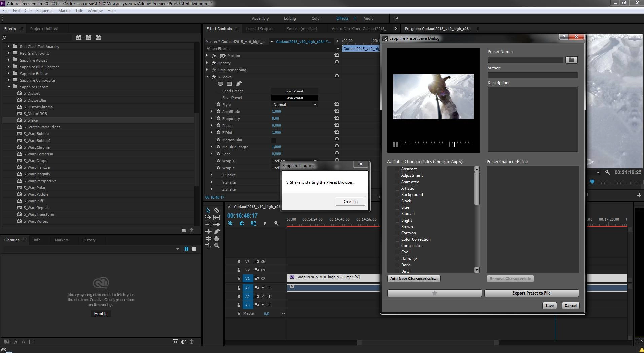Select the Track Select Forward tool
The height and width of the screenshot is (353, 644).
pos(208,218)
